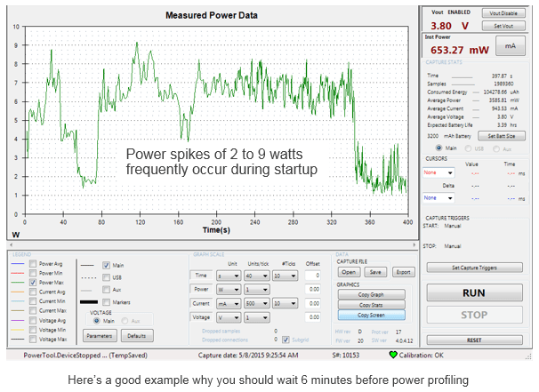Uncheck the Power Max legend checkbox
This screenshot has height=392, width=539.
[33, 282]
